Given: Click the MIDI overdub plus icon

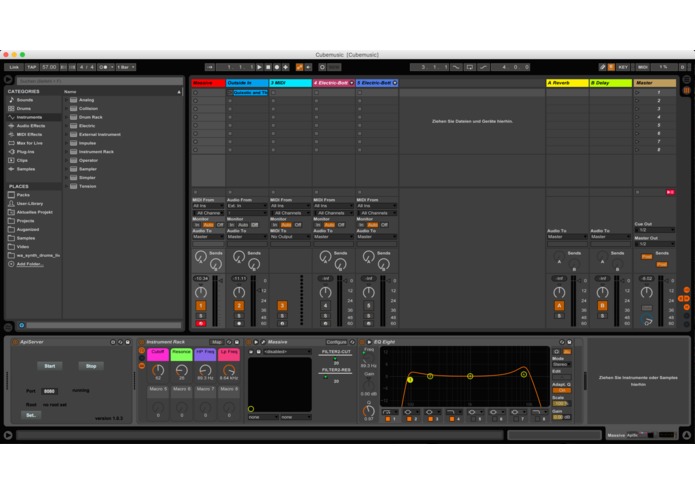Looking at the screenshot, I should click(286, 67).
